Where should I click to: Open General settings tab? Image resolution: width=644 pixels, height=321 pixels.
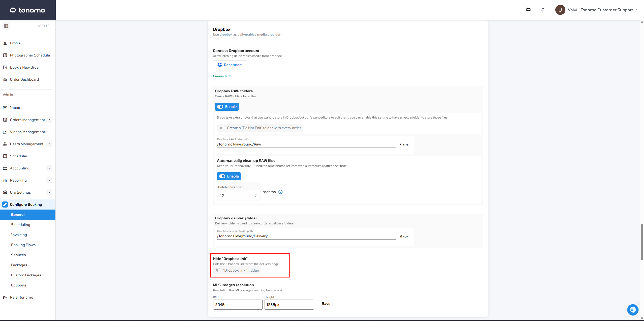click(x=28, y=215)
